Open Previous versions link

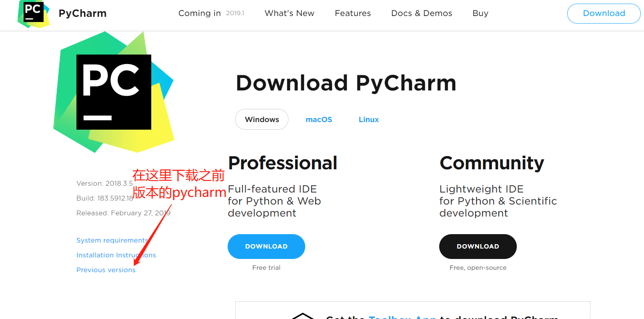coord(106,270)
